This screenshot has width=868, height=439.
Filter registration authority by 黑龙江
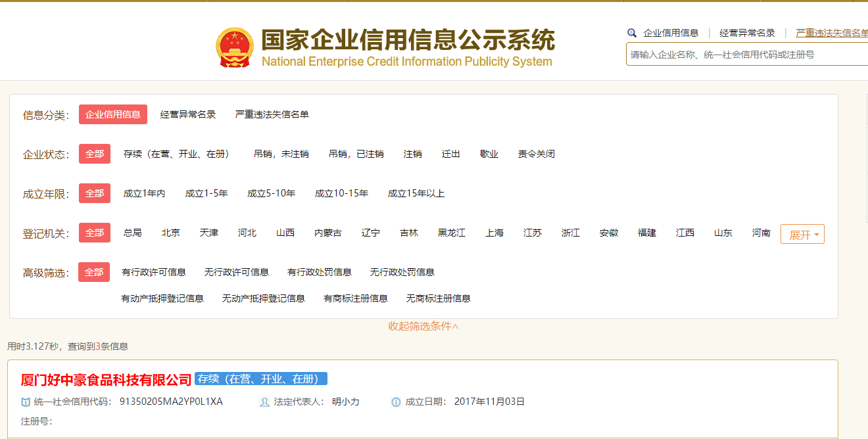[452, 233]
